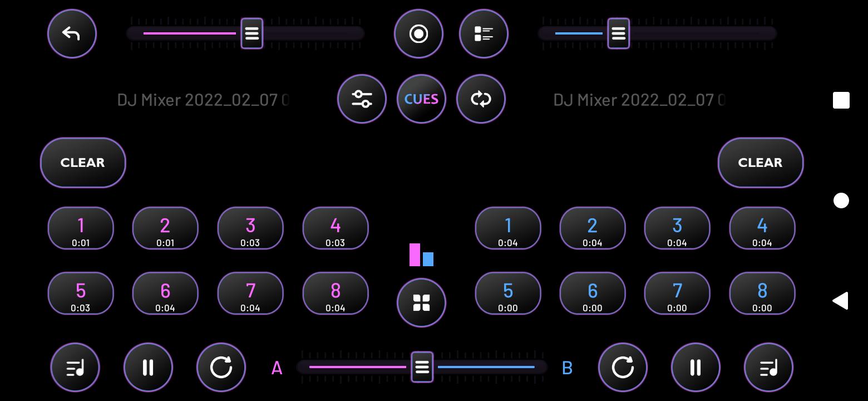Open Android recent apps square button
The height and width of the screenshot is (401, 868).
pyautogui.click(x=841, y=100)
